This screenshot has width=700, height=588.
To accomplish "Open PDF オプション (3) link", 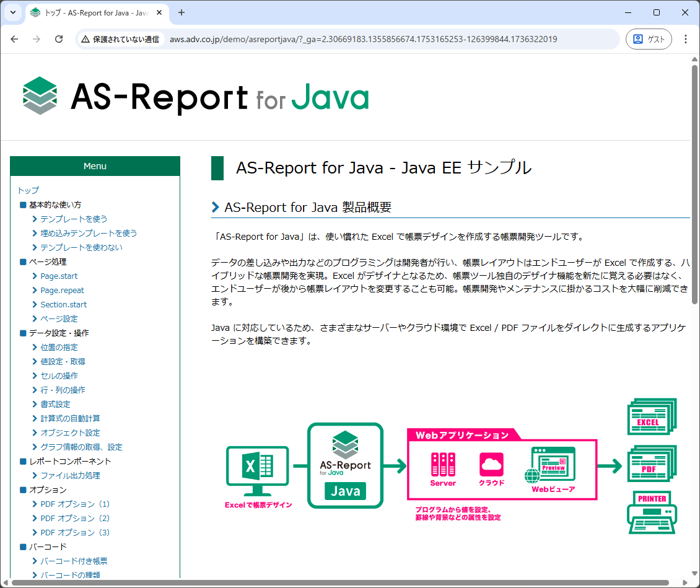I will tap(75, 533).
